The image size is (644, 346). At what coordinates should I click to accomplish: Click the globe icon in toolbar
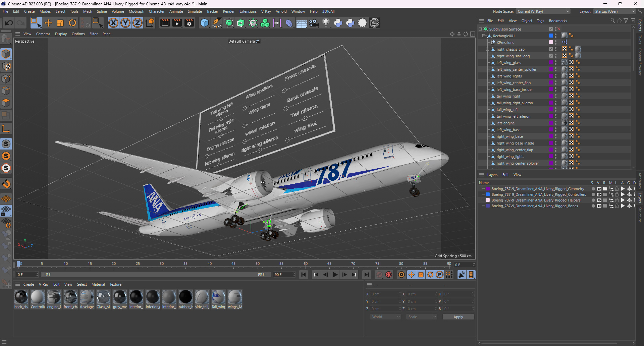click(374, 23)
